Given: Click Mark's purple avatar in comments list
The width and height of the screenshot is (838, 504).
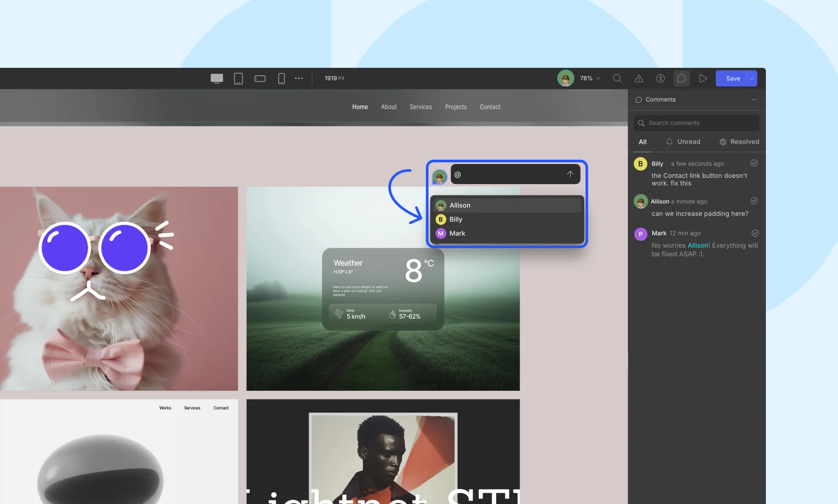Looking at the screenshot, I should pos(641,234).
